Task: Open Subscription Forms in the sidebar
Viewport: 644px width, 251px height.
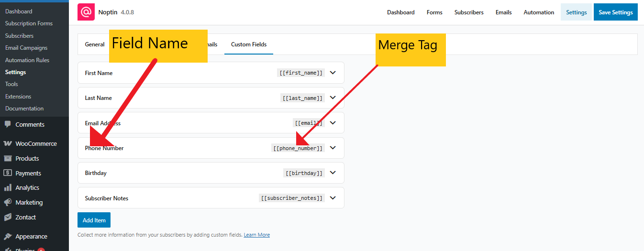Action: 29,23
